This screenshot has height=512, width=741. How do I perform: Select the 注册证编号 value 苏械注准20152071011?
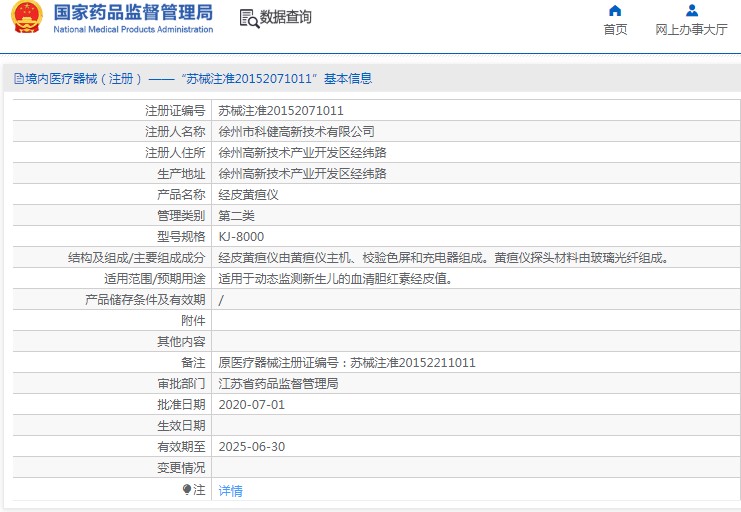281,111
